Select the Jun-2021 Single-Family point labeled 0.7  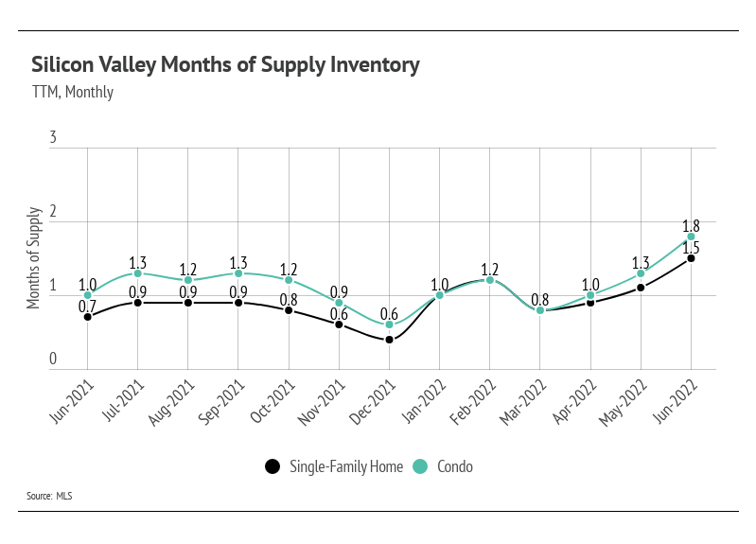[x=87, y=317]
